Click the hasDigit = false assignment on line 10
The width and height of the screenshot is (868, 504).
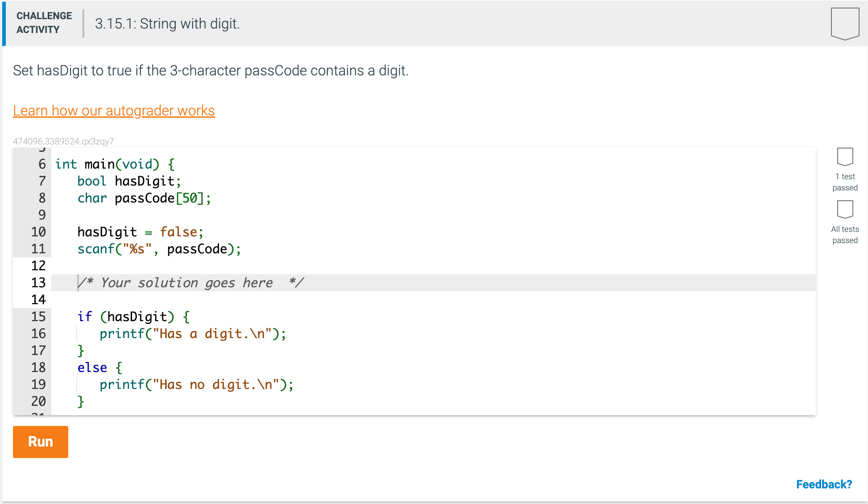pyautogui.click(x=140, y=232)
